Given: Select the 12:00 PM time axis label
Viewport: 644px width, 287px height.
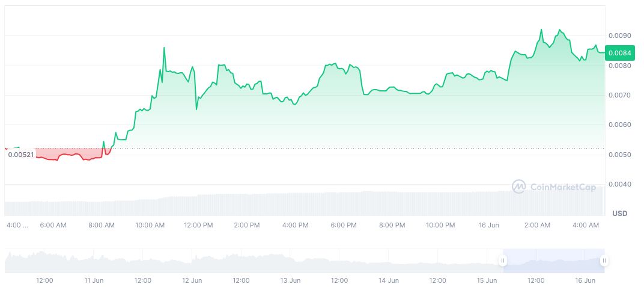Looking at the screenshot, I should (x=198, y=225).
